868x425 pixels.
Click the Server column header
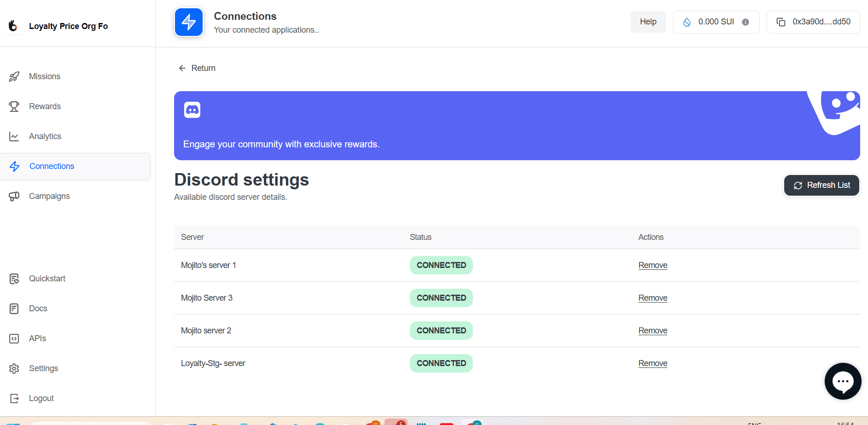click(x=192, y=237)
